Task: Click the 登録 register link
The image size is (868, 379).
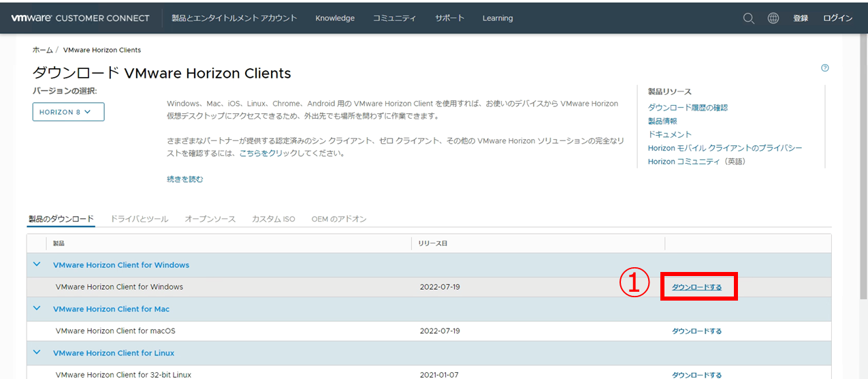Action: point(801,18)
